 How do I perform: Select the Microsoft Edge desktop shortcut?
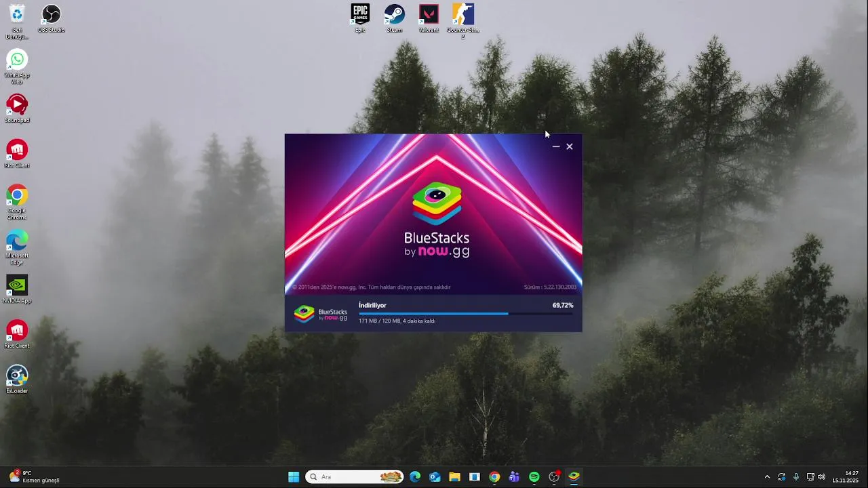17,247
